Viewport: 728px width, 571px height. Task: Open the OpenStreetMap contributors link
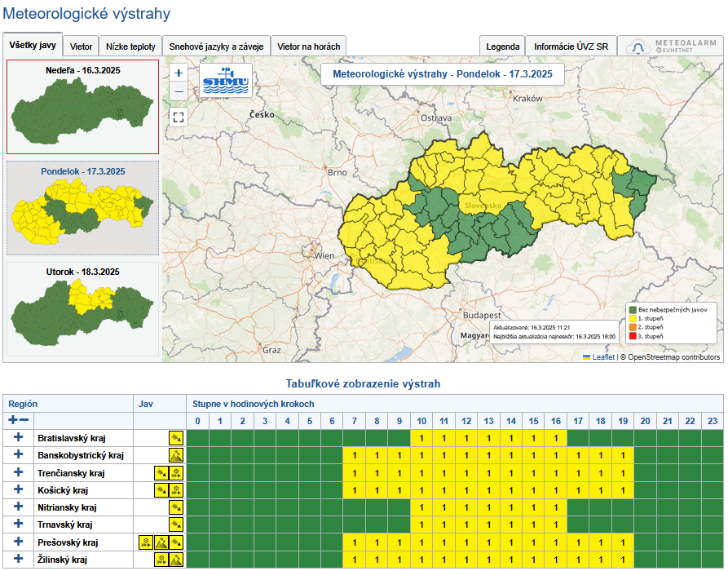pyautogui.click(x=673, y=356)
